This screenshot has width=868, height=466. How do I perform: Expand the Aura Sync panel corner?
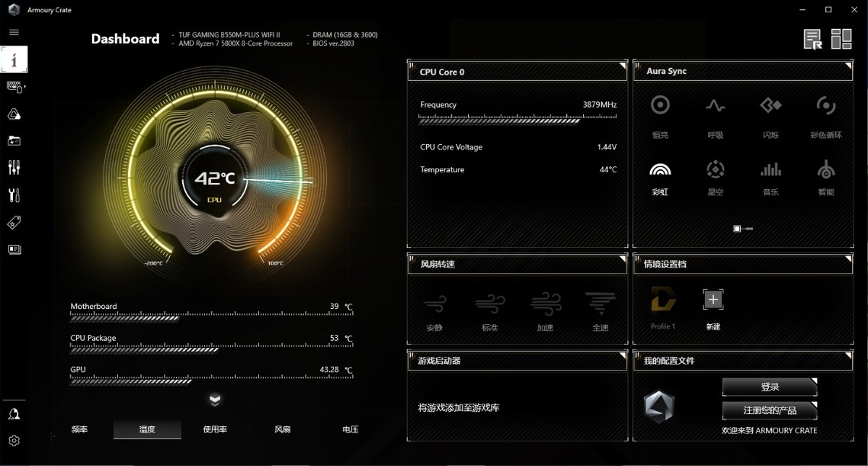click(x=848, y=67)
